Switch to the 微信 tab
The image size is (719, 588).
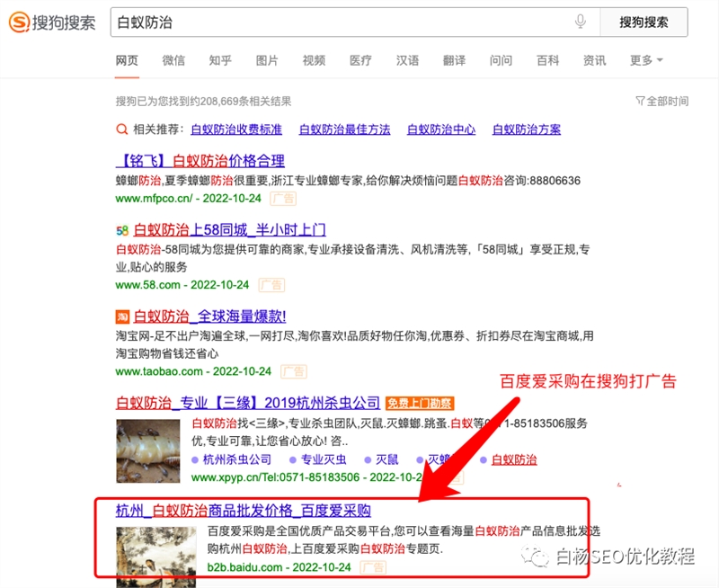[173, 60]
